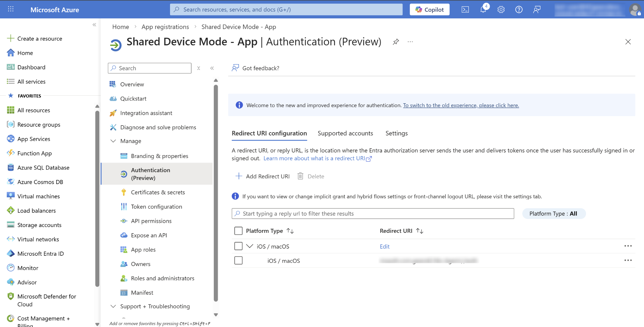Screen dimensions: 644x327
Task: Switch to the Settings tab
Action: 396,134
